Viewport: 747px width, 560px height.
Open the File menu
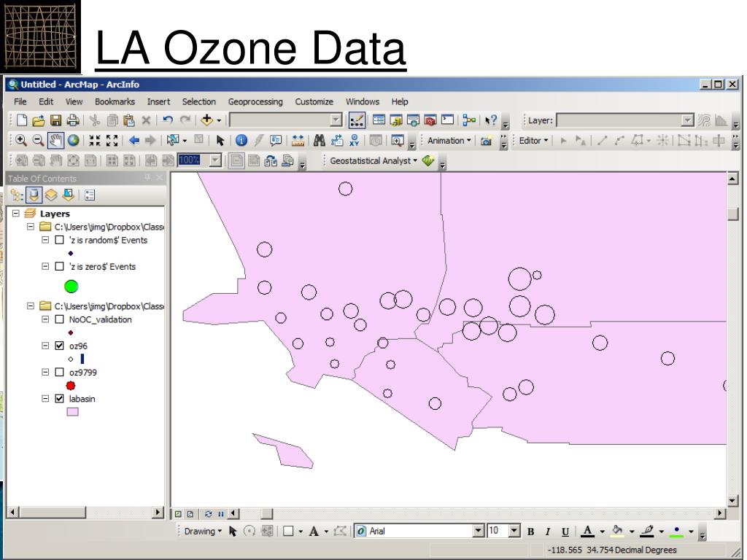(20, 101)
